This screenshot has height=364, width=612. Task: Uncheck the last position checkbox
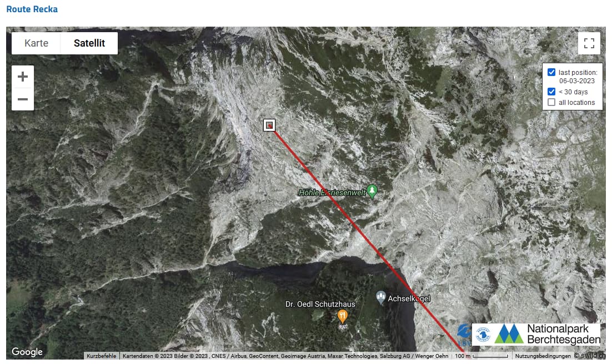pyautogui.click(x=551, y=72)
